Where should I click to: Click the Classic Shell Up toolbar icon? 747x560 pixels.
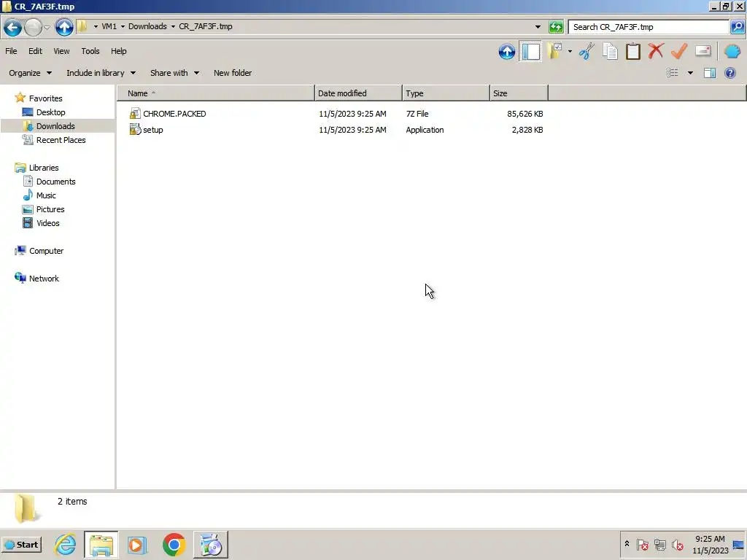coord(507,52)
